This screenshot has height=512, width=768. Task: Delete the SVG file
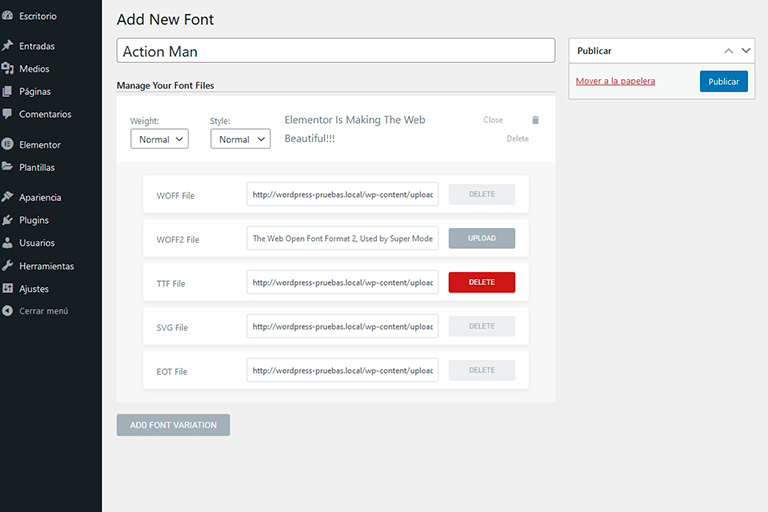[x=481, y=326]
